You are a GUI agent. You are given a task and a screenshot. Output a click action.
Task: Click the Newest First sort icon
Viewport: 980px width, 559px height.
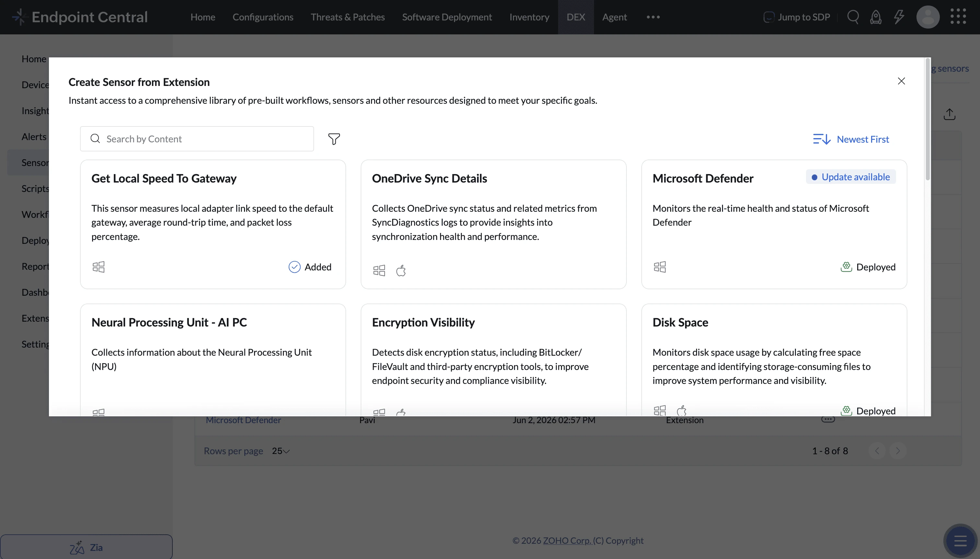click(x=822, y=139)
